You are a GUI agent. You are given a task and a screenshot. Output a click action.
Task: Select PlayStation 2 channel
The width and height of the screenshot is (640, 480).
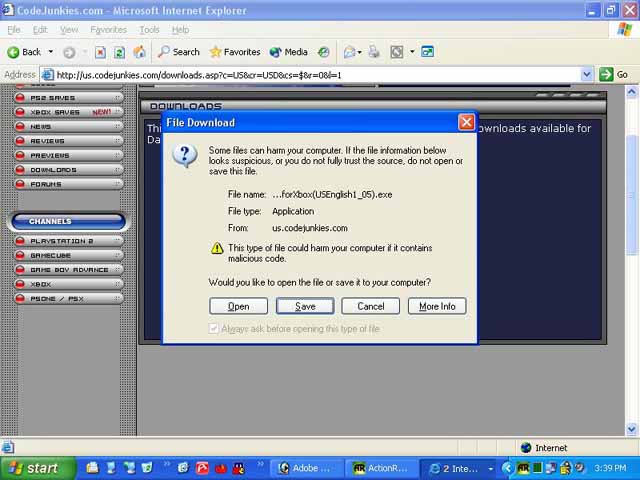(69, 241)
